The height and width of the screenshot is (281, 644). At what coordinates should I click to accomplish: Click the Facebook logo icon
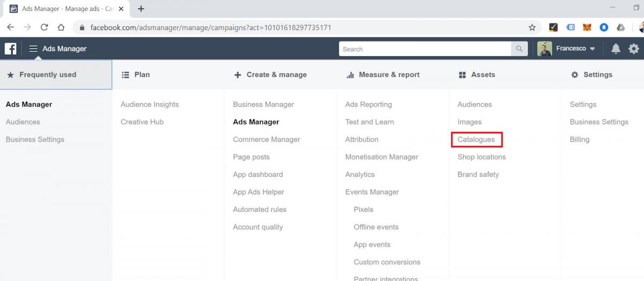click(x=10, y=49)
